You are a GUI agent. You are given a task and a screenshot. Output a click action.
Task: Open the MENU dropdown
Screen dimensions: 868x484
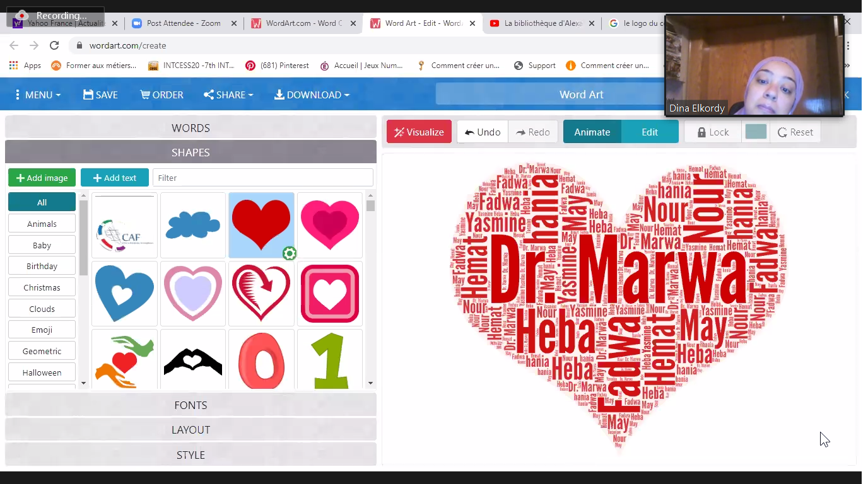pyautogui.click(x=38, y=95)
